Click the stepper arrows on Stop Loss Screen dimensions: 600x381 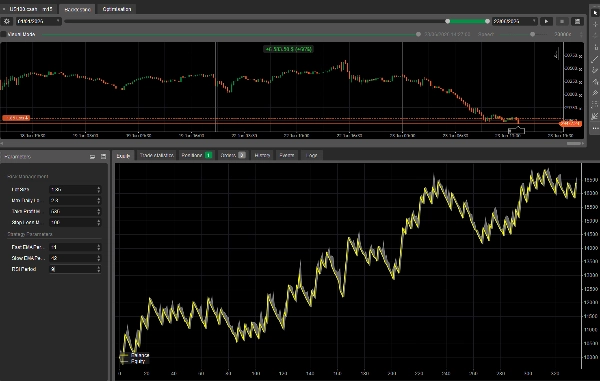click(99, 222)
